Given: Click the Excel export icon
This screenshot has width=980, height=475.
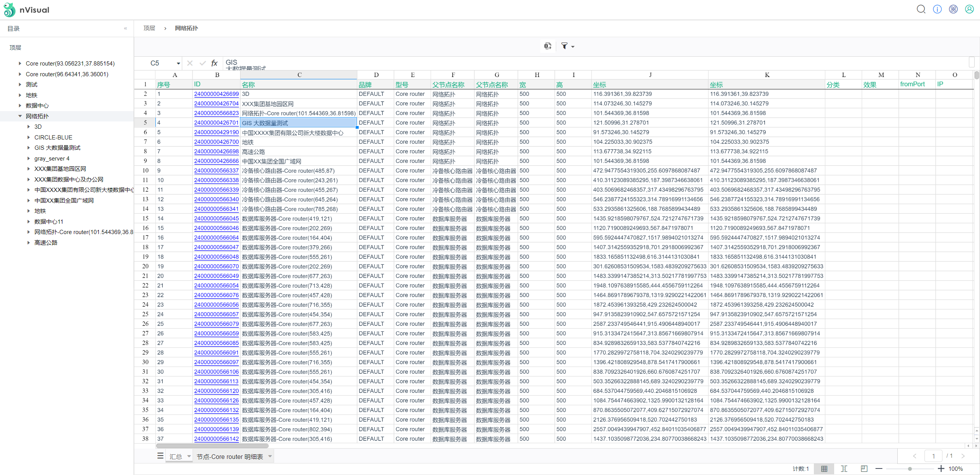Looking at the screenshot, I should point(547,46).
